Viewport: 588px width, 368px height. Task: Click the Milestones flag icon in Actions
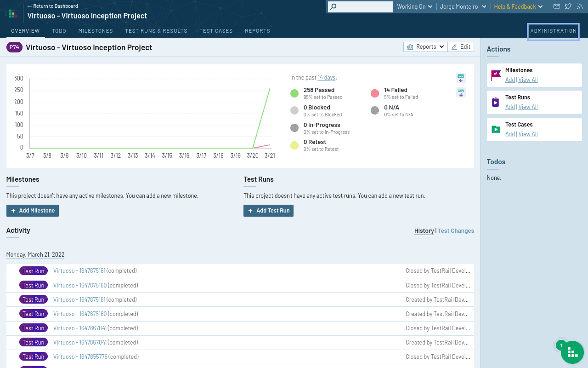[x=496, y=75]
